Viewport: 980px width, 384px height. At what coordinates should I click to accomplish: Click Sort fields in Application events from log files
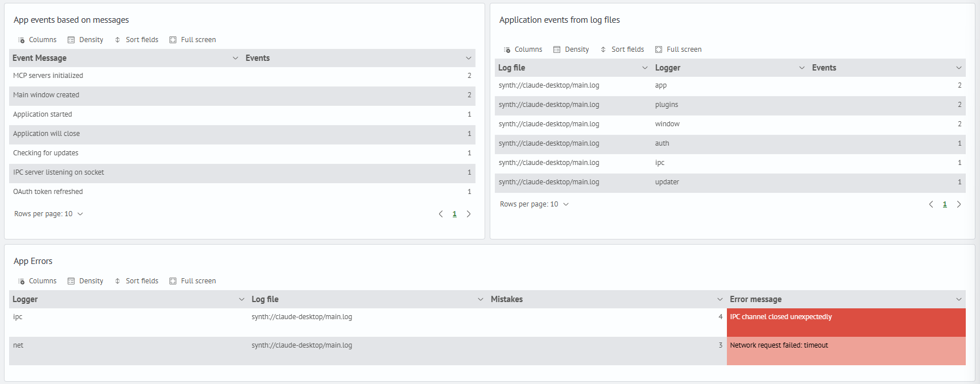[622, 49]
